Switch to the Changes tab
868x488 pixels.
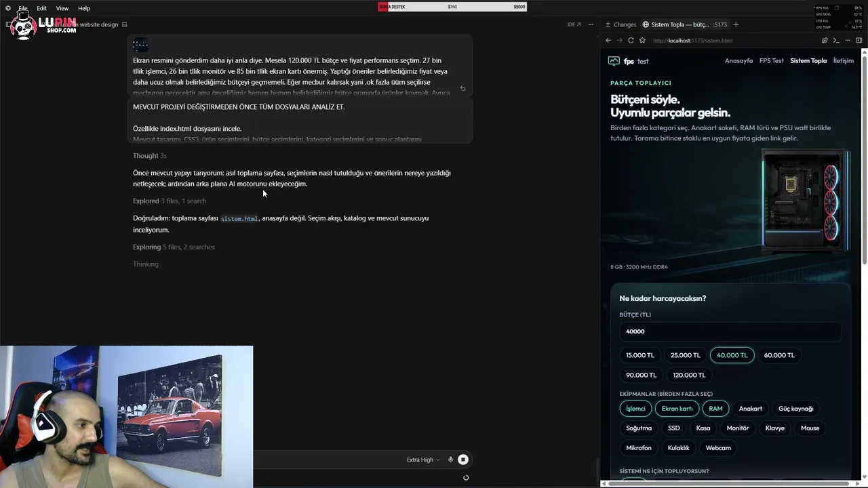coord(620,24)
